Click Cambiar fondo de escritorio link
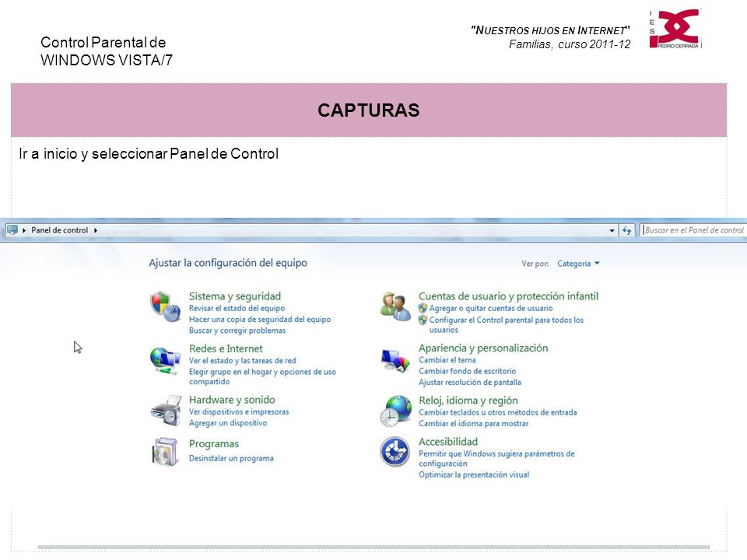The width and height of the screenshot is (747, 560). coord(467,371)
